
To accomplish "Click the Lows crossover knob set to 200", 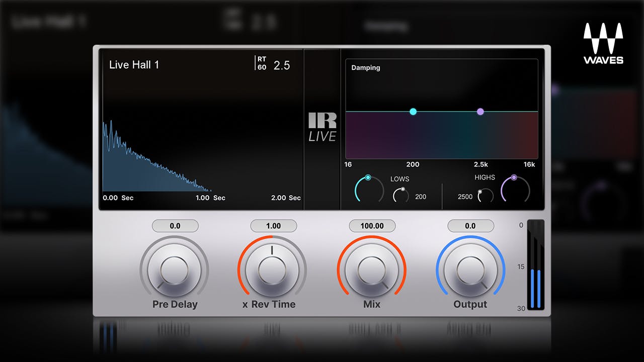I will [x=401, y=195].
